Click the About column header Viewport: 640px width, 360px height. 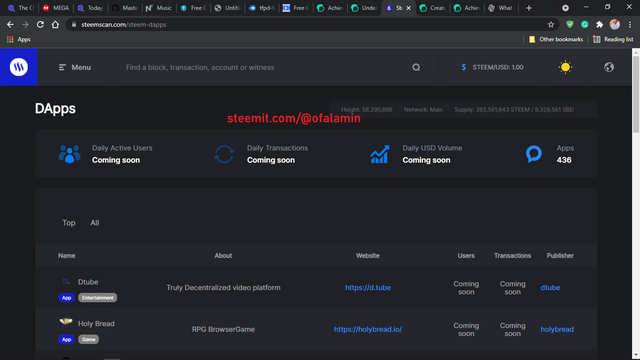(223, 256)
